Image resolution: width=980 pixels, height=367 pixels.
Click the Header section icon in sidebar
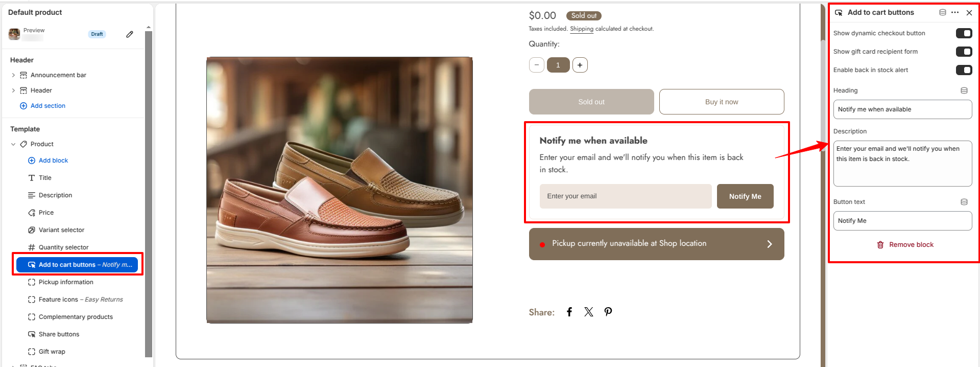[x=23, y=90]
